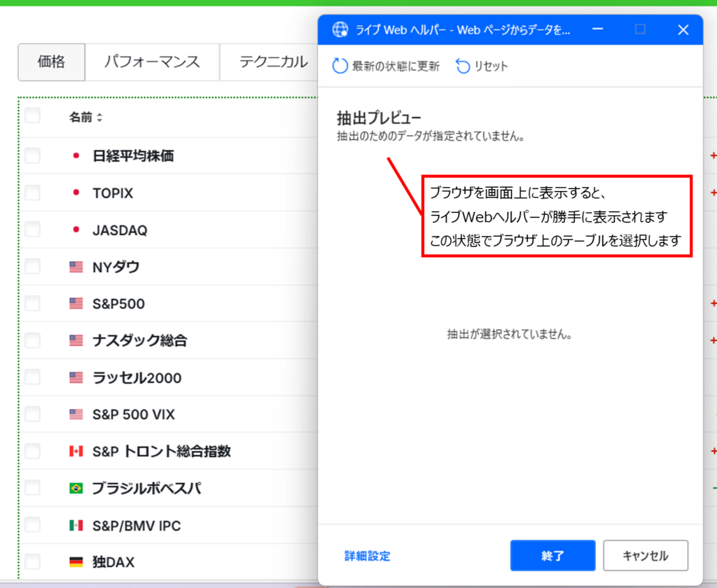Click the 抽出プレビュー heading
The height and width of the screenshot is (588, 717).
pyautogui.click(x=379, y=118)
